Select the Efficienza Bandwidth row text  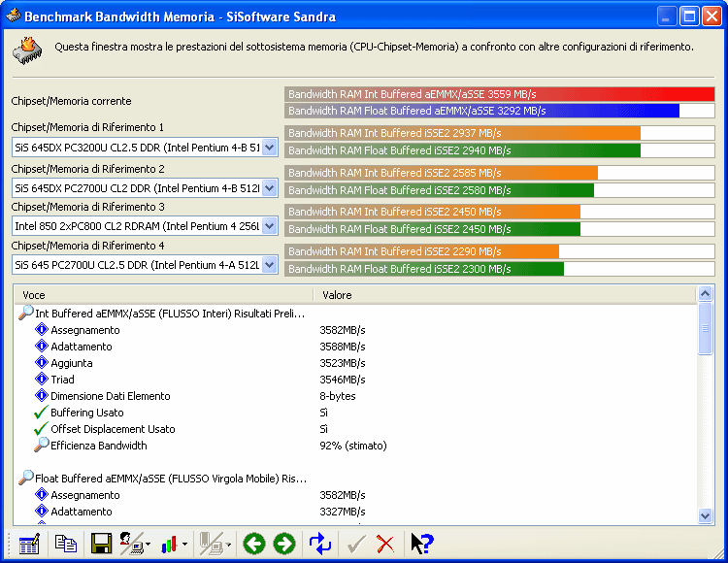tap(98, 446)
